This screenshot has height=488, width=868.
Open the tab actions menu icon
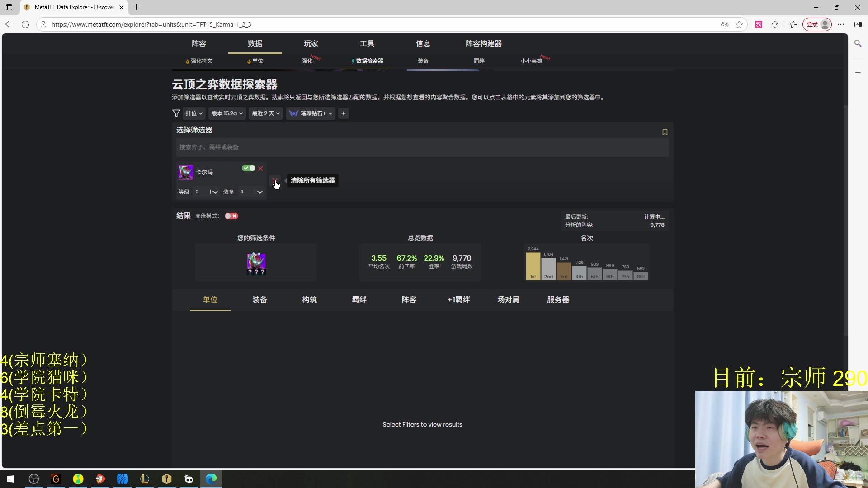click(x=9, y=7)
